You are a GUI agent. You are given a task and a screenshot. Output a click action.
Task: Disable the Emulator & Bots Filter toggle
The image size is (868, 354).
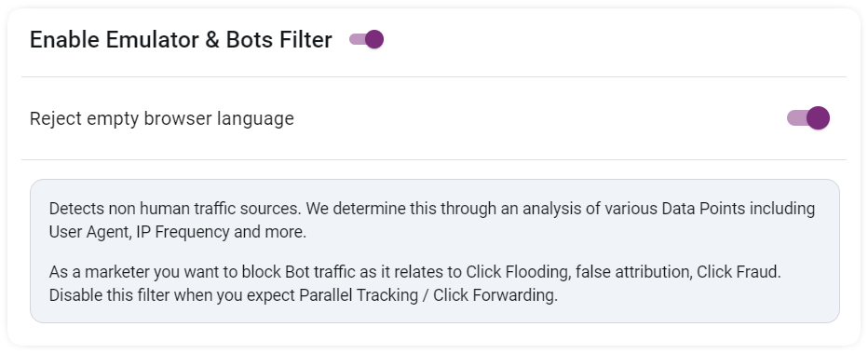coord(366,39)
